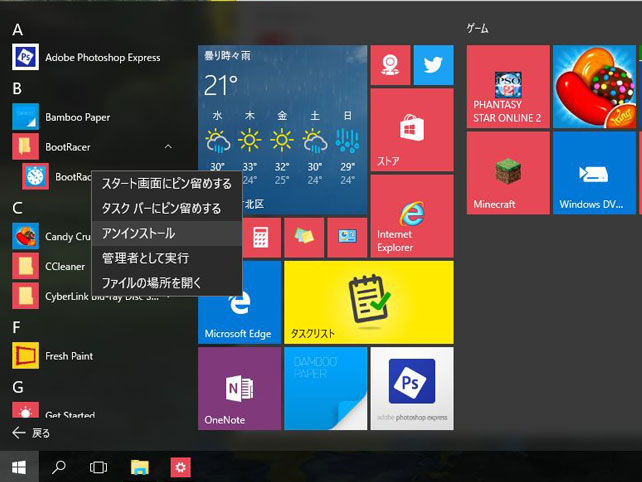The height and width of the screenshot is (482, 642).
Task: Click the Windows Start button
Action: (18, 466)
